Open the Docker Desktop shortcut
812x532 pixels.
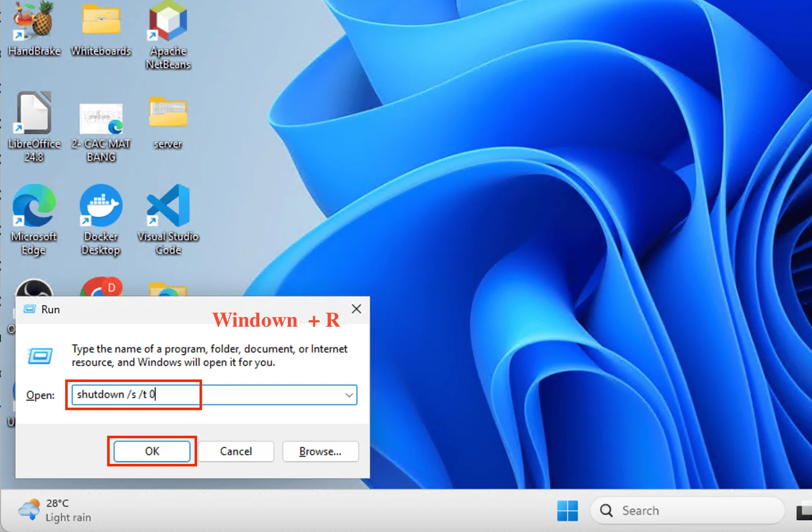pos(101,207)
